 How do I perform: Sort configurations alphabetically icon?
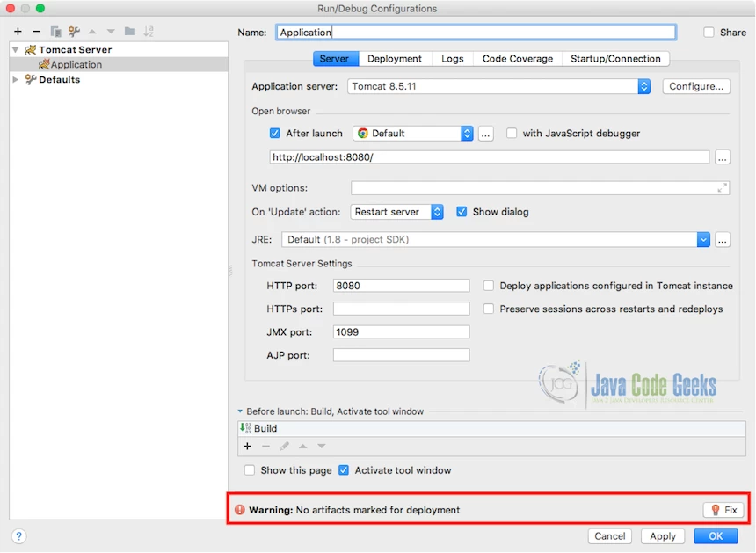[149, 32]
